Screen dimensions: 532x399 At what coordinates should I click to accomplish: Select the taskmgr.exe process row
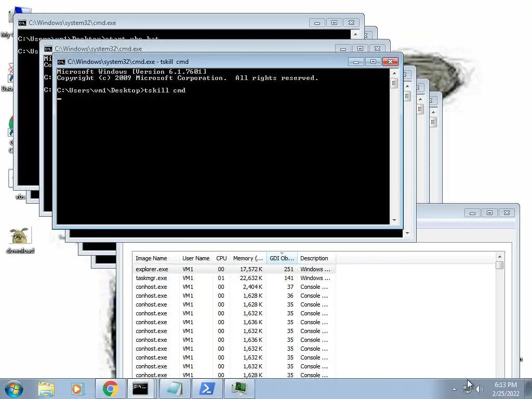tap(234, 278)
